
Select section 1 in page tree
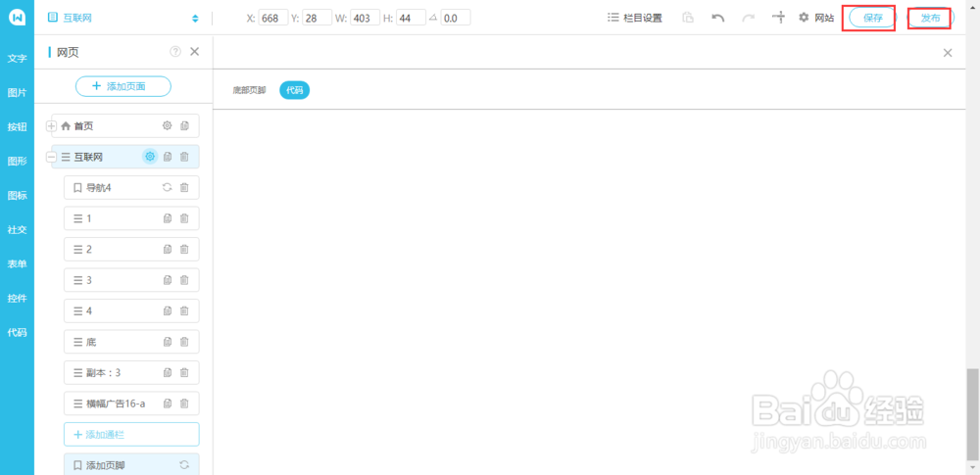point(131,218)
